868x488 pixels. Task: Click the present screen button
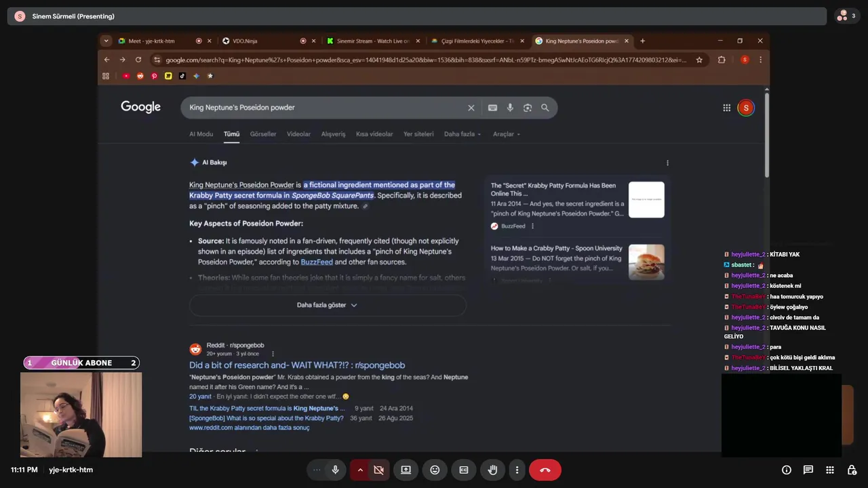[406, 470]
